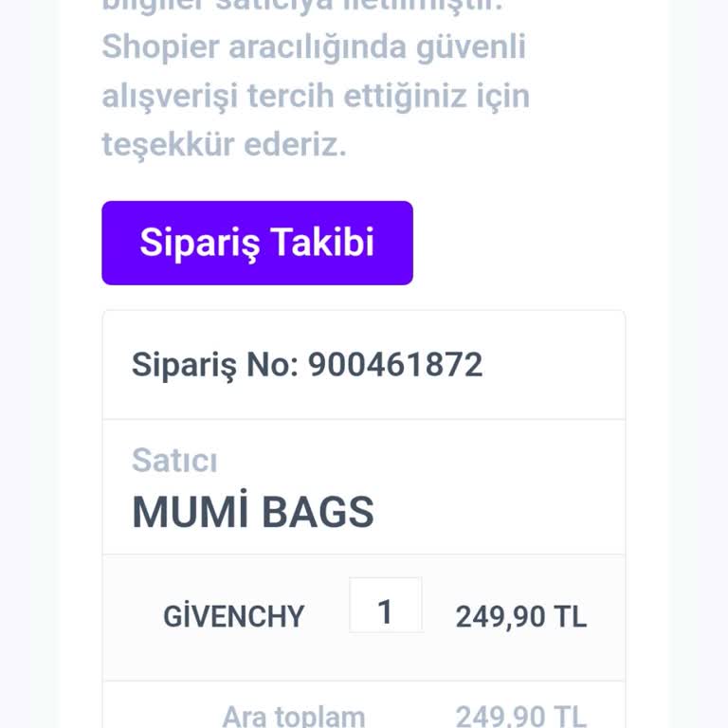Click the 'teşekkür ederiz.' text

click(x=224, y=145)
